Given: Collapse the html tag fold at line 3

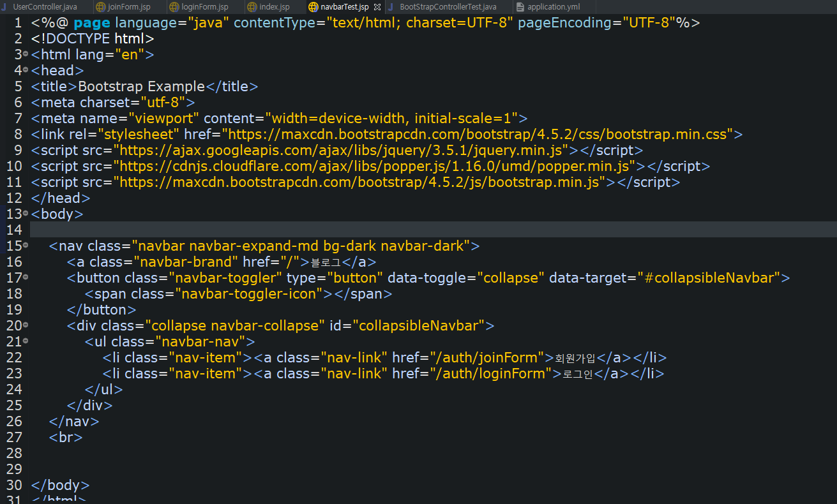Looking at the screenshot, I should [x=26, y=54].
